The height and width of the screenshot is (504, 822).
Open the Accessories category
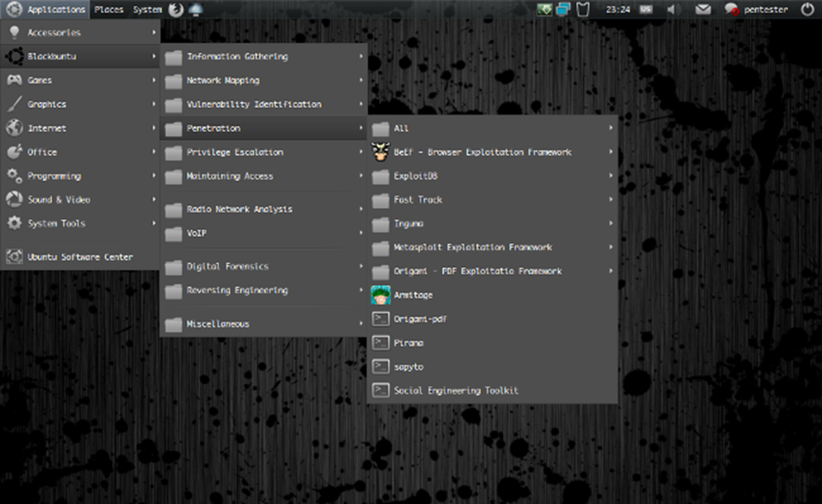[x=80, y=33]
